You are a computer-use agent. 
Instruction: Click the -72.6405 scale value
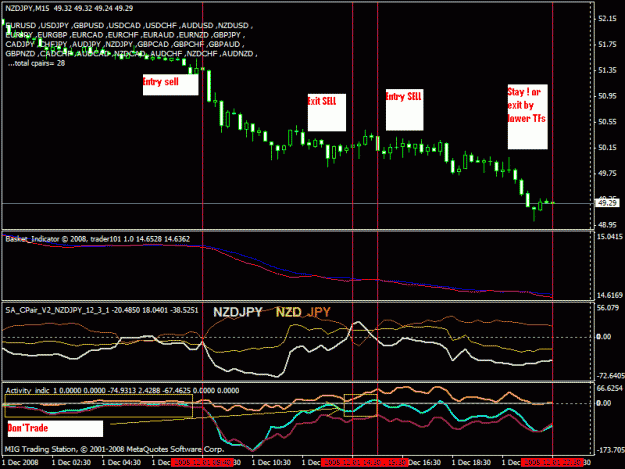(x=610, y=376)
